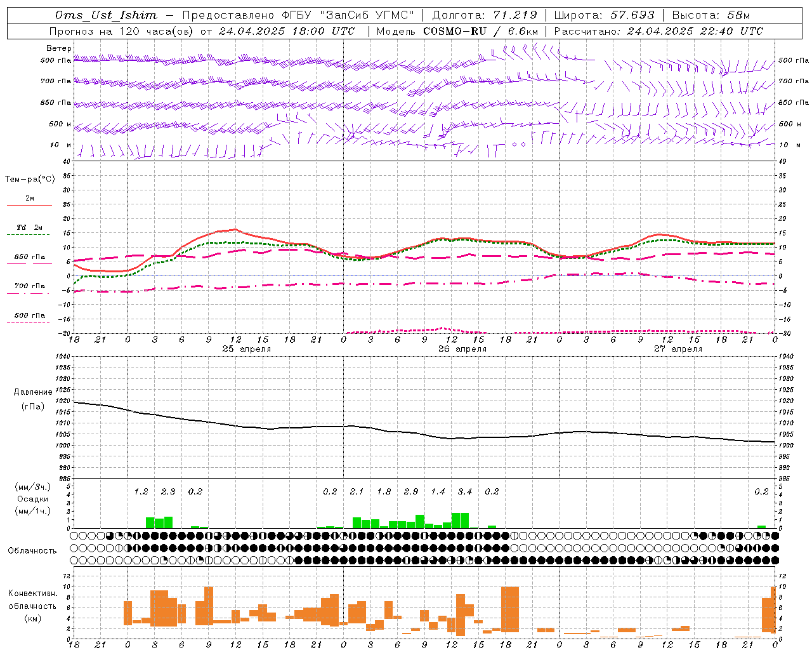Click the Тем-ра(°C) axis label
This screenshot has height=650, width=812.
[30, 180]
